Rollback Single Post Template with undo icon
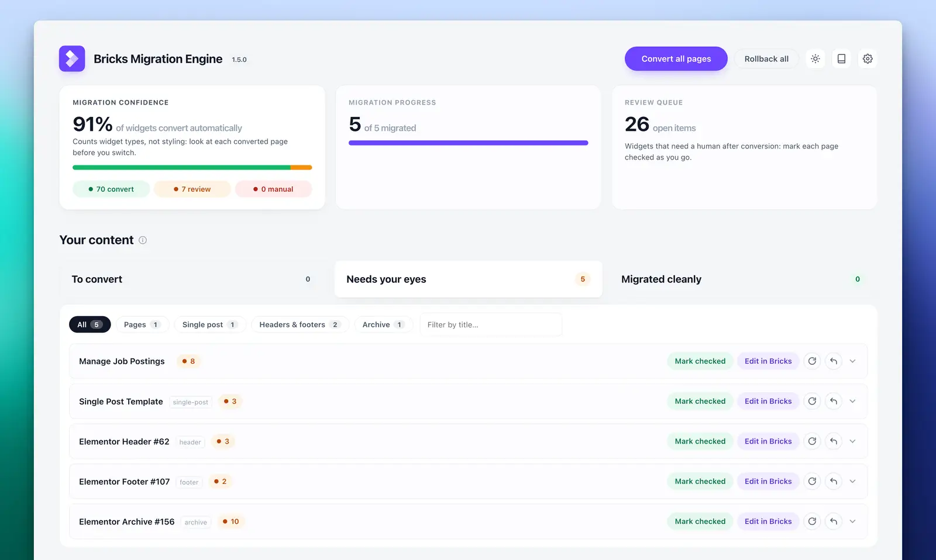This screenshot has height=560, width=936. click(834, 401)
